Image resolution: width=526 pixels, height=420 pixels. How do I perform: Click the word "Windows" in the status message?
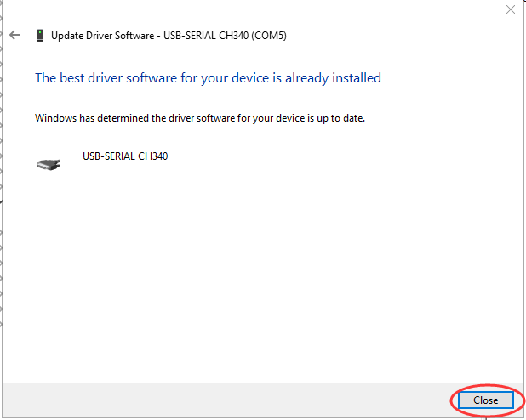click(x=56, y=118)
